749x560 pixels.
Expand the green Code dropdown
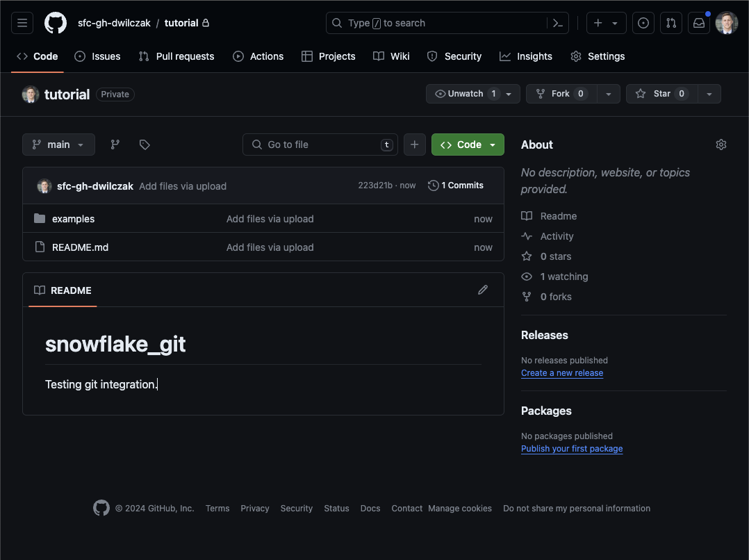(468, 145)
